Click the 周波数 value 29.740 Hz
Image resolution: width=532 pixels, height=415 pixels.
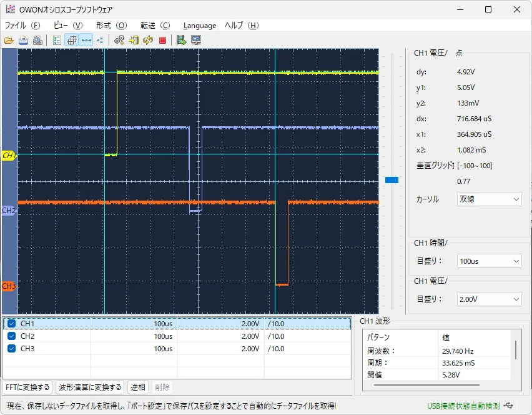[458, 351]
